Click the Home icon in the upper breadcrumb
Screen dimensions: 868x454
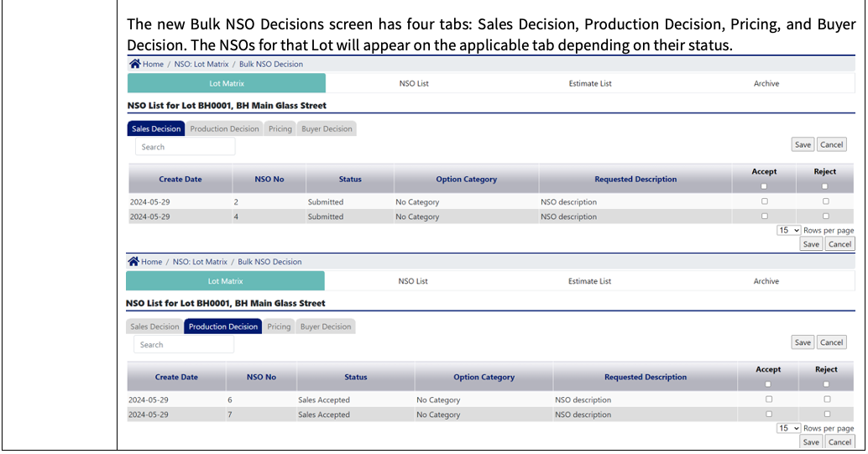point(135,64)
